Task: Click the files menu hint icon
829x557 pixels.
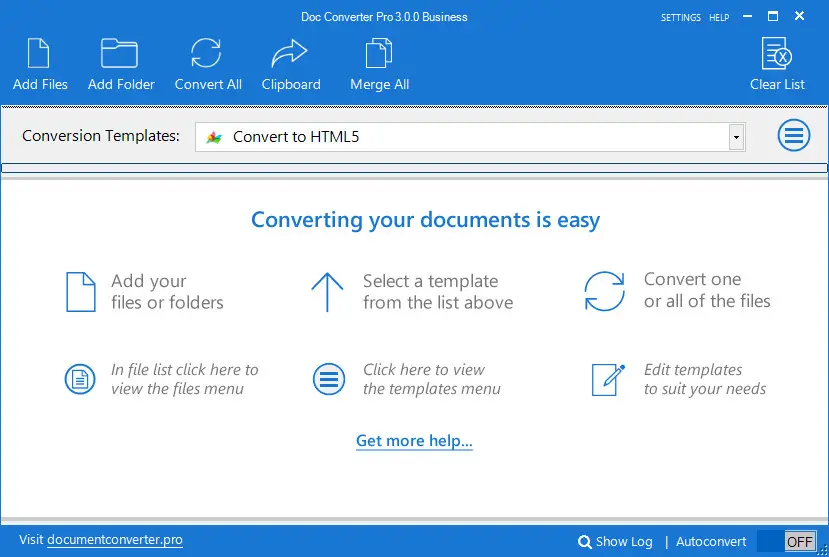Action: click(x=80, y=379)
